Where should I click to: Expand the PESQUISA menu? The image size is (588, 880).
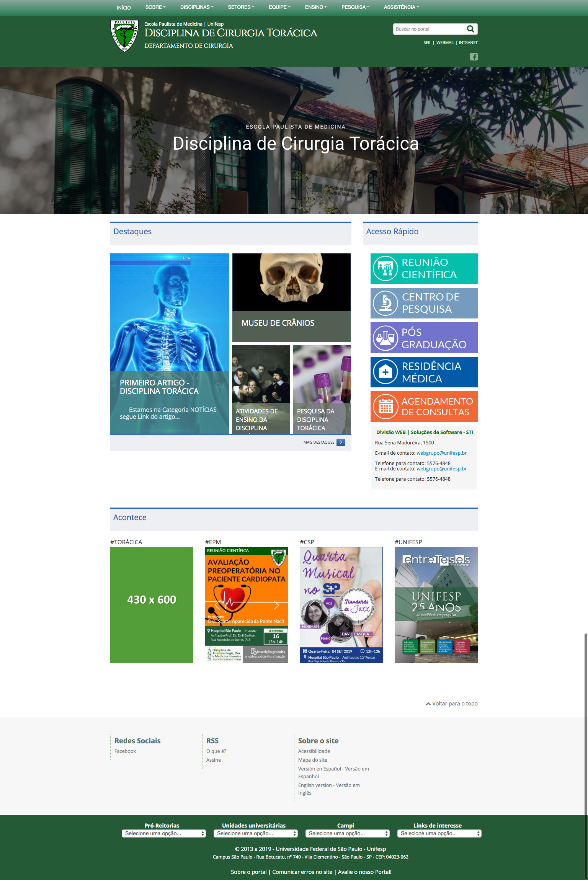[355, 7]
